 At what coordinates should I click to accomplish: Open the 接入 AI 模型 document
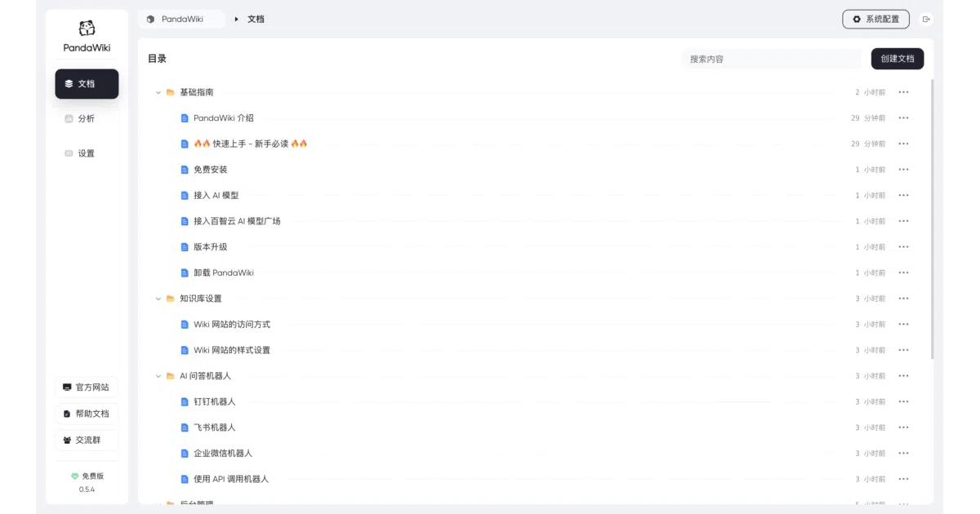tap(216, 196)
